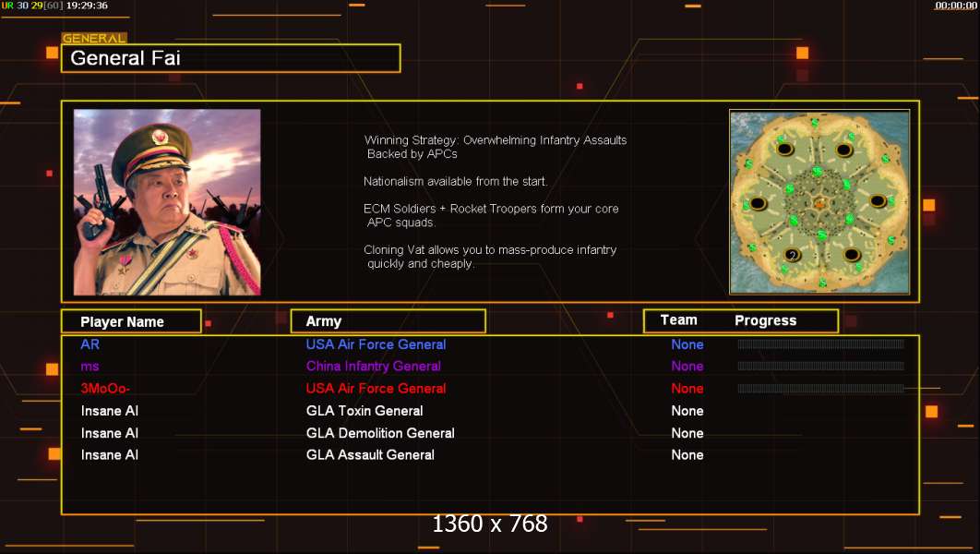This screenshot has width=980, height=554.
Task: Click GLA Toxin General army text
Action: (x=365, y=411)
